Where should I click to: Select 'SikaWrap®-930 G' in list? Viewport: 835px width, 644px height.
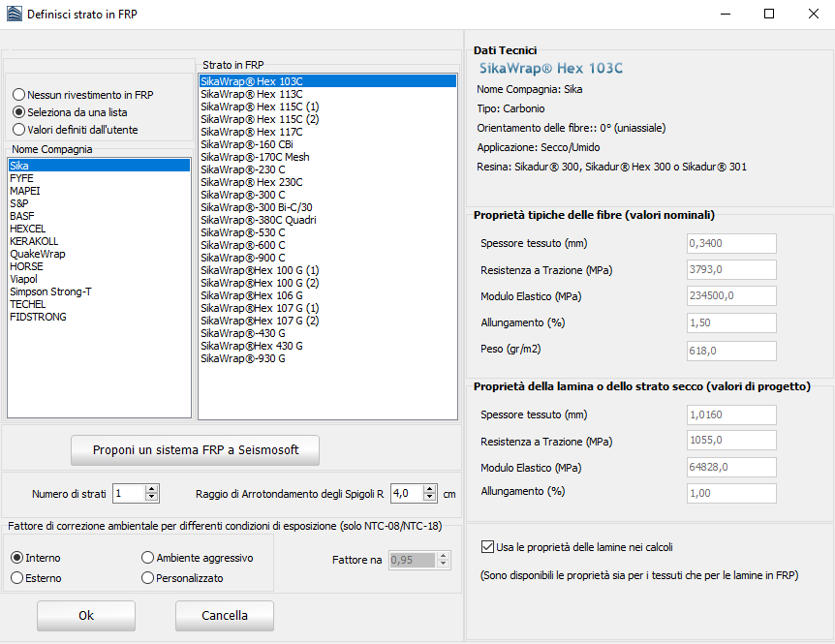click(242, 358)
